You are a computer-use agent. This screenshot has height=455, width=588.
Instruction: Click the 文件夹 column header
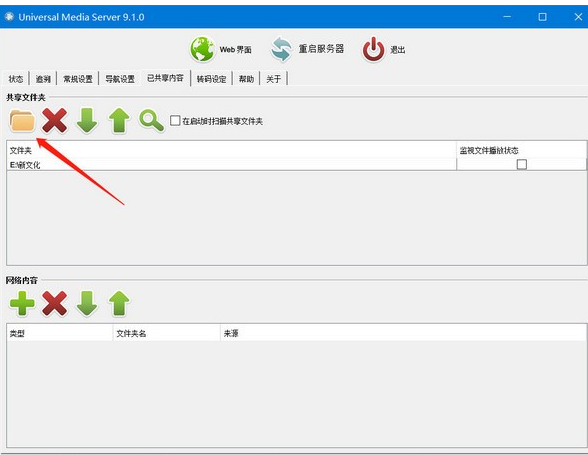[231, 150]
